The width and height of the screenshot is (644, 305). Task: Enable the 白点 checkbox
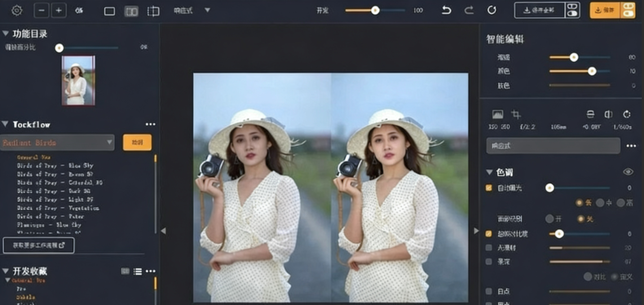[x=489, y=291]
